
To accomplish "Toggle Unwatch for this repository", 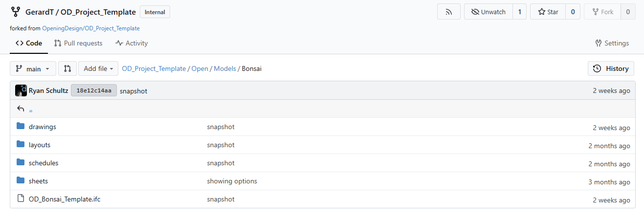I will point(488,12).
